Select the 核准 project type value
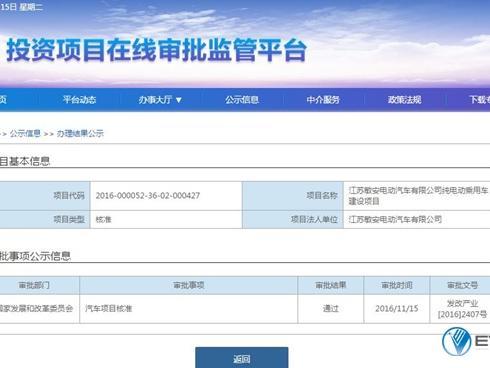The image size is (490, 368). [104, 219]
